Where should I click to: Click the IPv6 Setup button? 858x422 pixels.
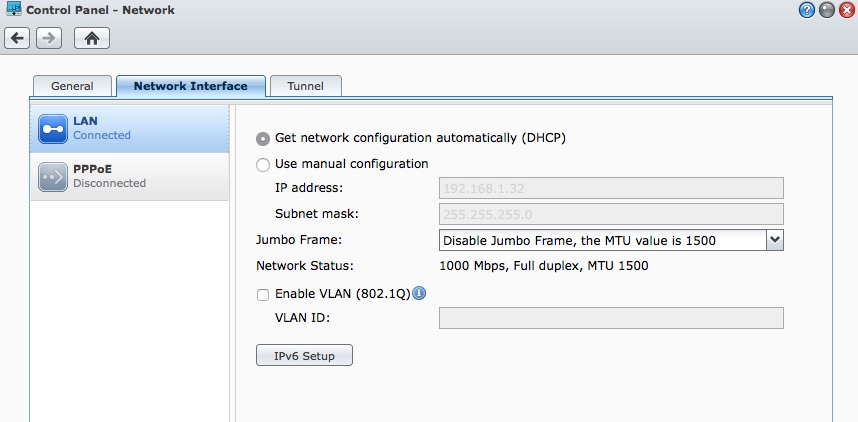(304, 355)
